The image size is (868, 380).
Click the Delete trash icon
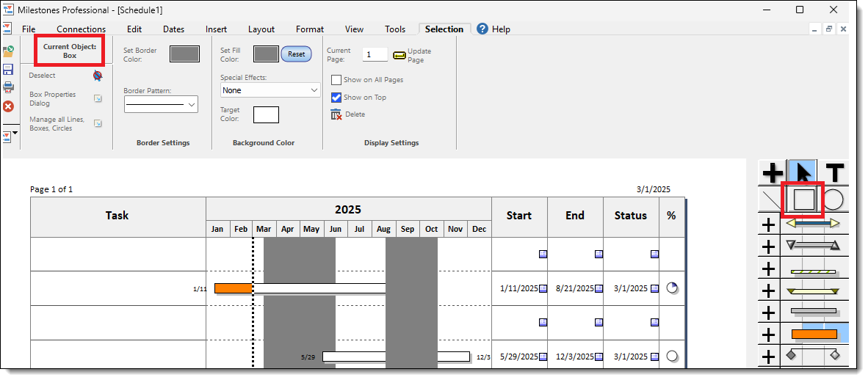(336, 114)
